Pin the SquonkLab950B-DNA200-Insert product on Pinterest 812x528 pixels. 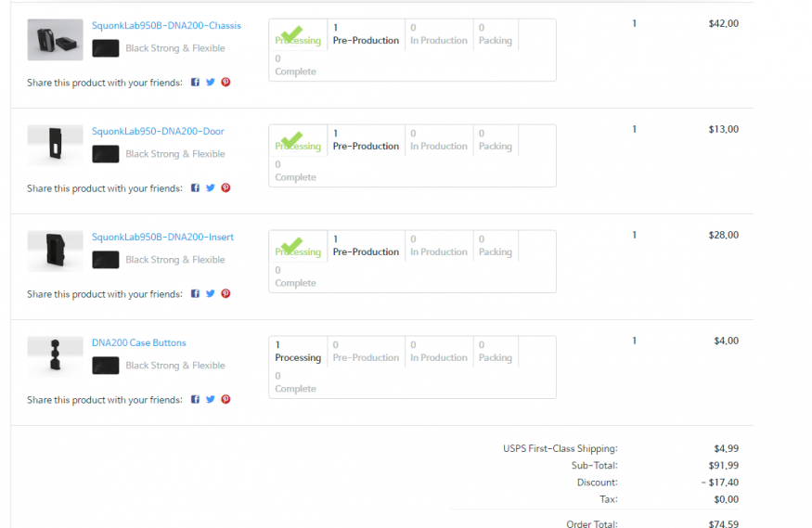(x=226, y=294)
